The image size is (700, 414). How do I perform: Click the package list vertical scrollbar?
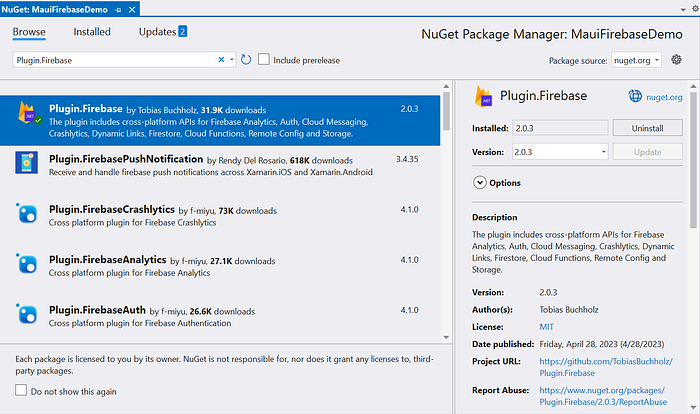point(446,111)
